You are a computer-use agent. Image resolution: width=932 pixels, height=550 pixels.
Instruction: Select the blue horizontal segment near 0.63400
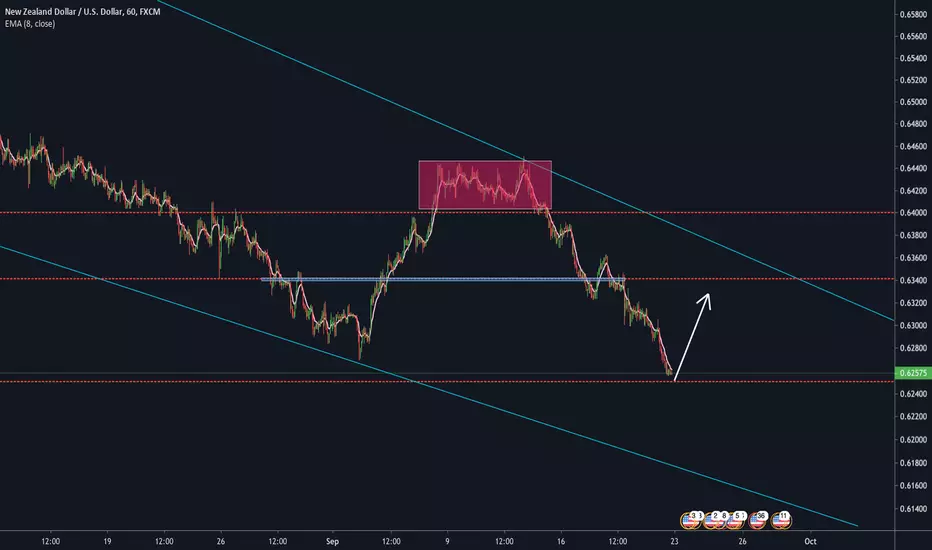(x=443, y=279)
